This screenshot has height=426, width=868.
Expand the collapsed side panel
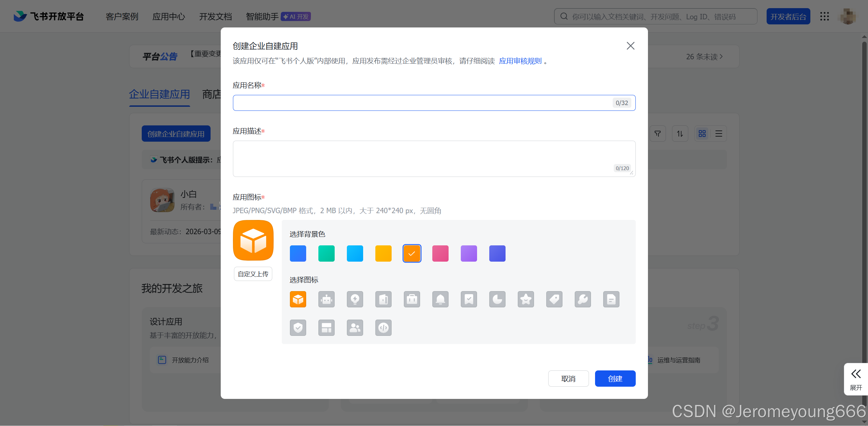point(856,379)
